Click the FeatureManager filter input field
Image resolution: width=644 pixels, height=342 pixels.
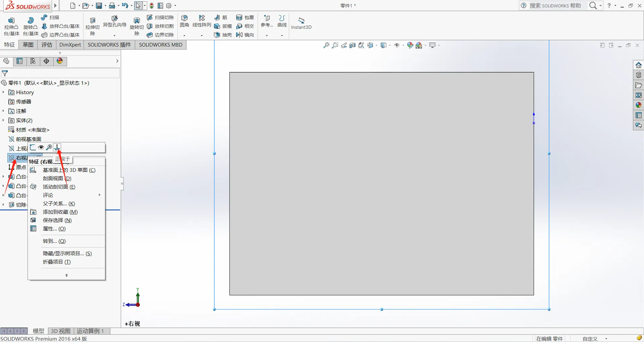coord(60,73)
